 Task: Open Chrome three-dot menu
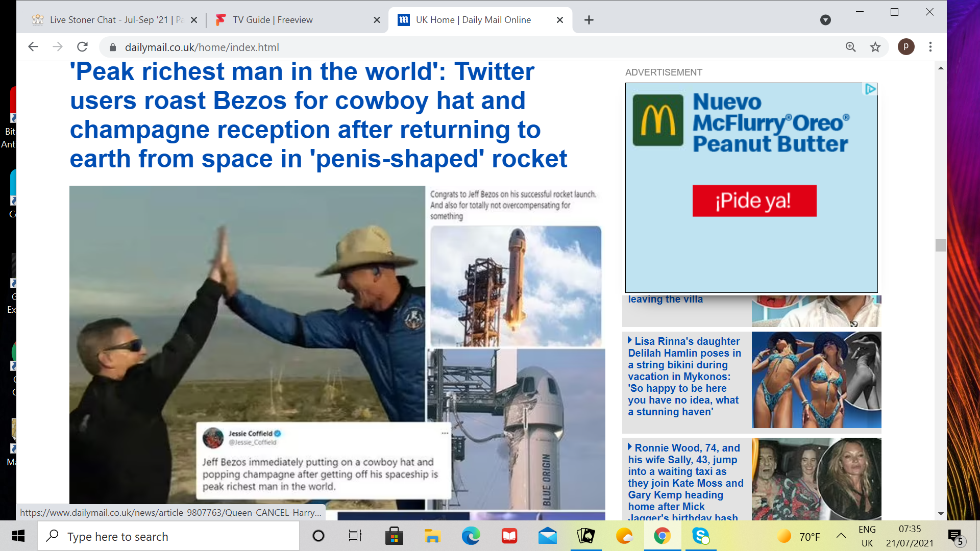pyautogui.click(x=930, y=47)
